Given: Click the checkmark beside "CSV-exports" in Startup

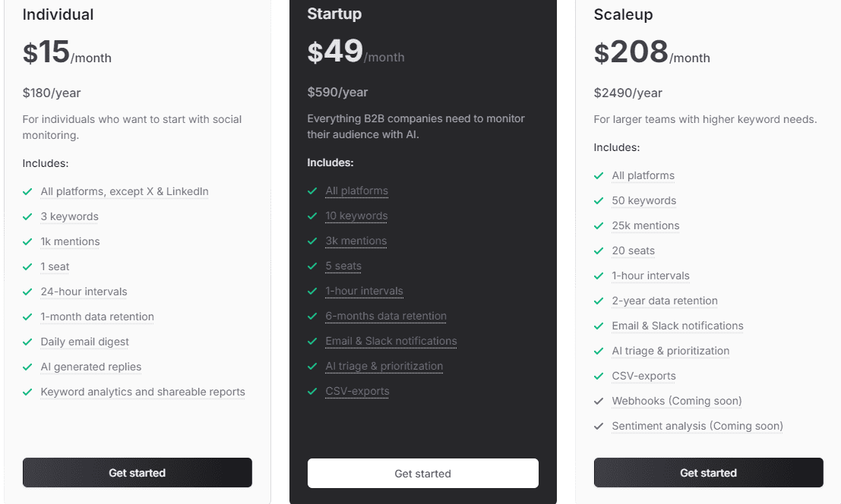Looking at the screenshot, I should 311,392.
